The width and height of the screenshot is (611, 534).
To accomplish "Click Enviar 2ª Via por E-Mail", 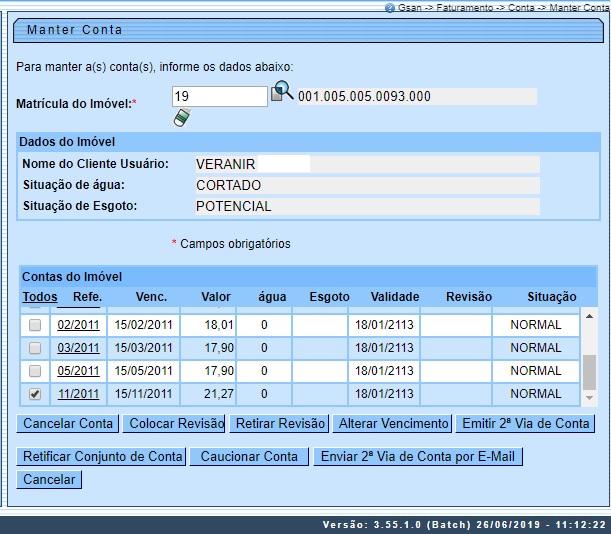I will (418, 457).
